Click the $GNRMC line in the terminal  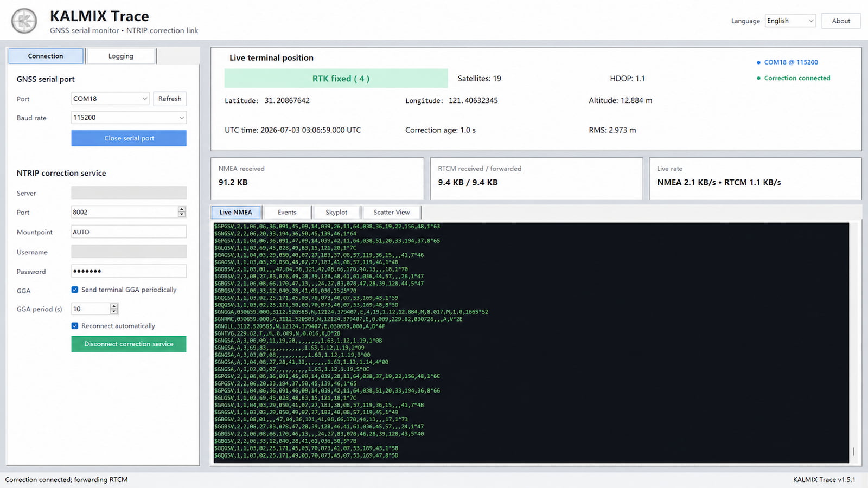coord(339,319)
